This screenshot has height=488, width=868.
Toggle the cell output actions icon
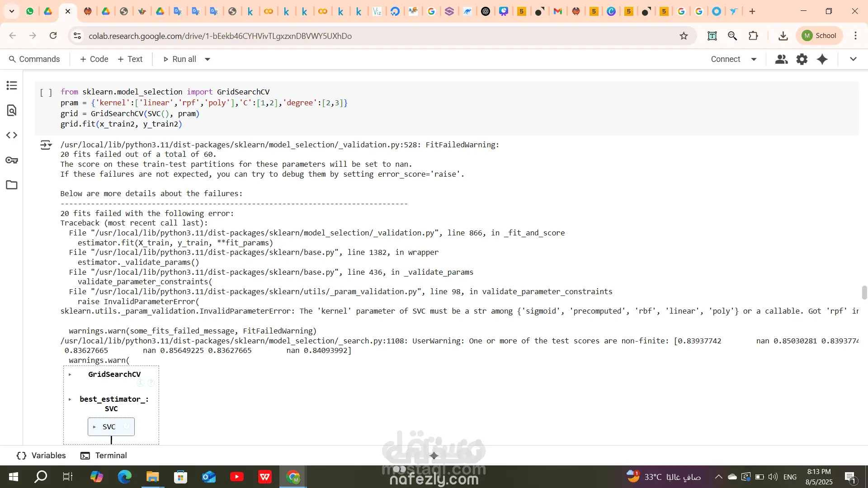pos(46,145)
